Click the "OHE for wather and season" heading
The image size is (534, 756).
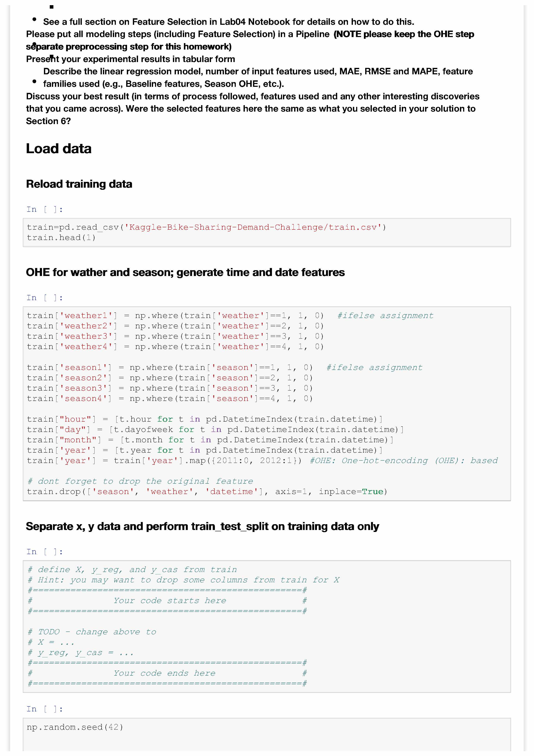point(185,272)
